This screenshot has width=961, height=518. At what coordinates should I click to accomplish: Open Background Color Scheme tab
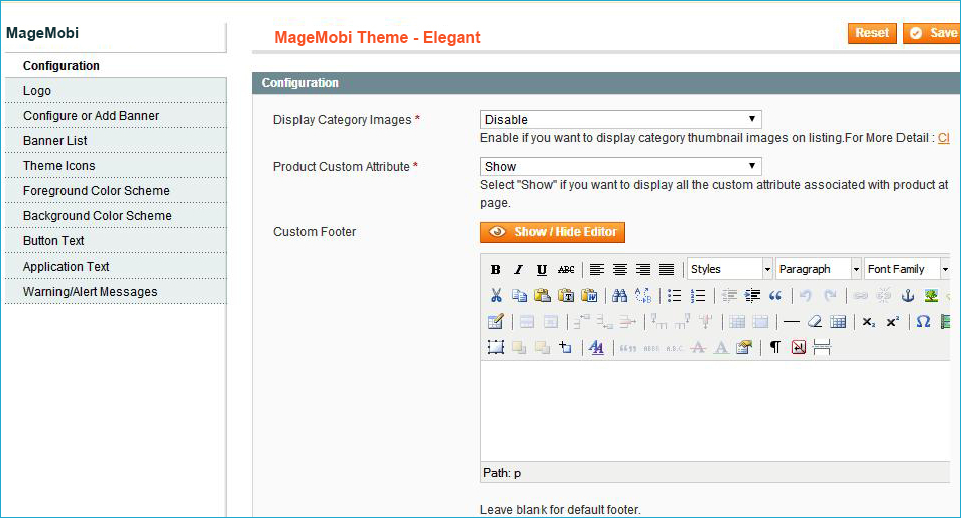pyautogui.click(x=116, y=216)
